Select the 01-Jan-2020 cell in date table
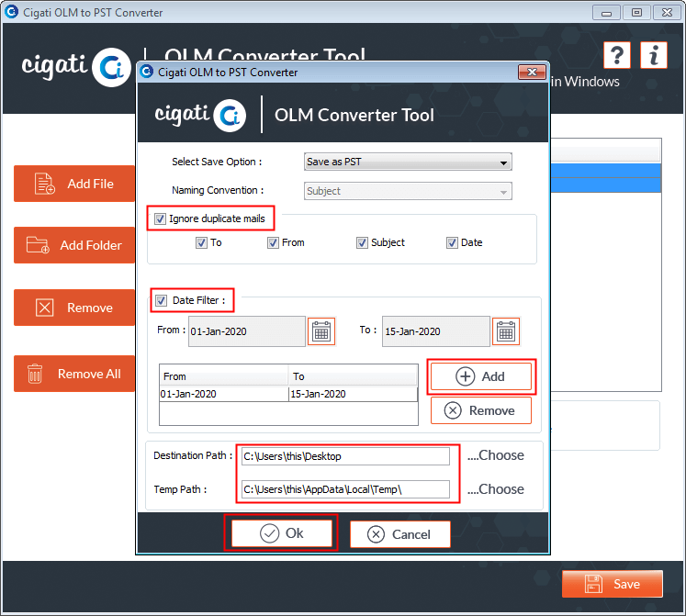686x616 pixels. coord(224,394)
